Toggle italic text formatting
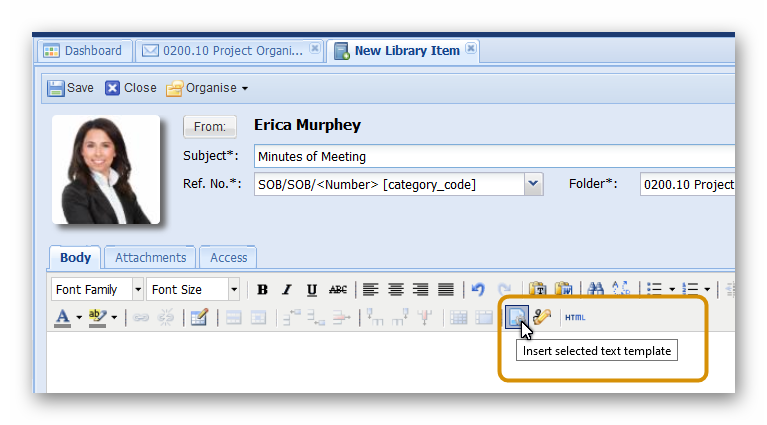Screen dimensions: 767x425 [x=287, y=290]
